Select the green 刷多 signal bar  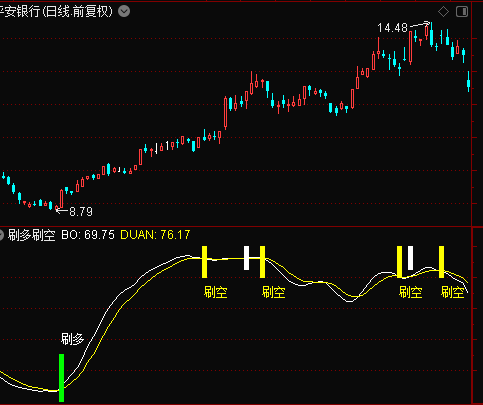pyautogui.click(x=61, y=378)
